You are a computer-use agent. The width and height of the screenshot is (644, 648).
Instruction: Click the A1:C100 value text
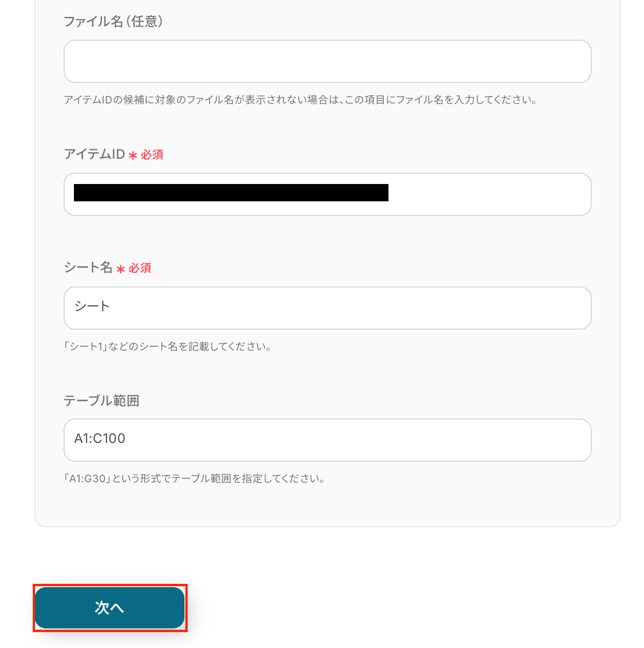click(100, 439)
